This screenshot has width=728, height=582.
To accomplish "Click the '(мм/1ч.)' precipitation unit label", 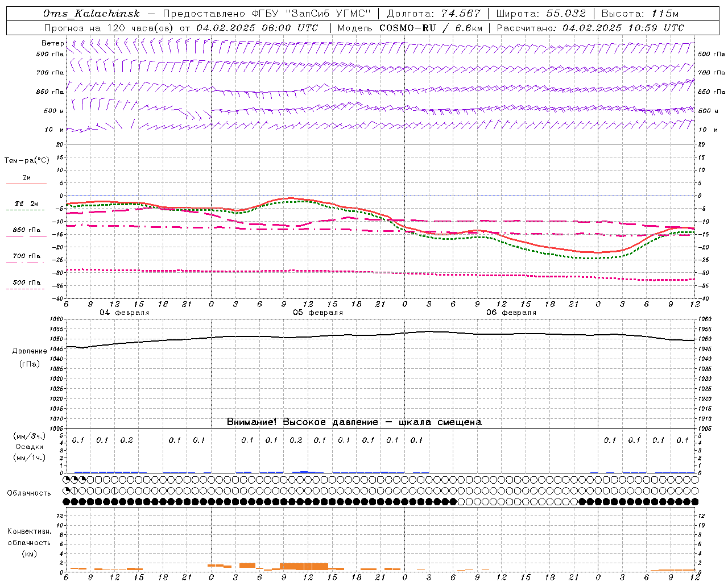I will (29, 457).
